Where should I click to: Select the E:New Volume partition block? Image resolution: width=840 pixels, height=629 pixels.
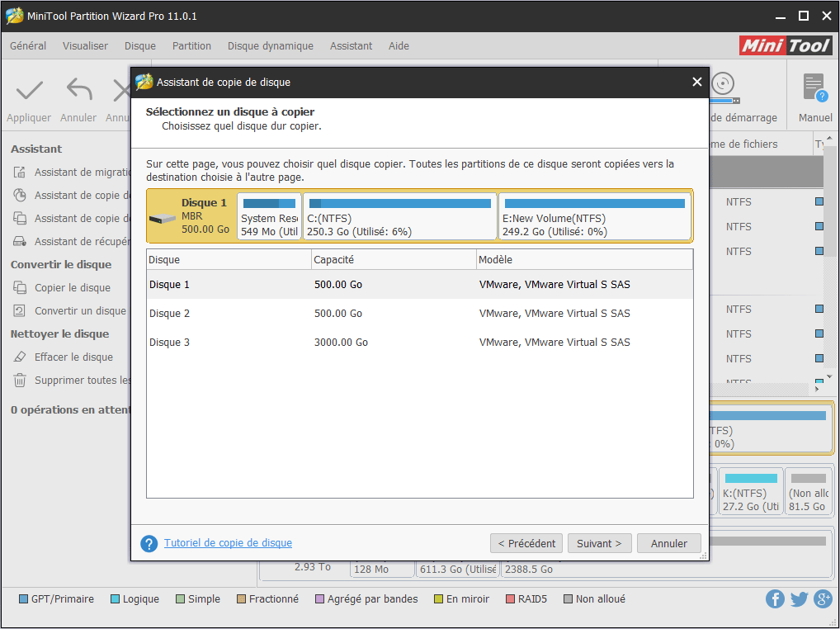coord(595,216)
